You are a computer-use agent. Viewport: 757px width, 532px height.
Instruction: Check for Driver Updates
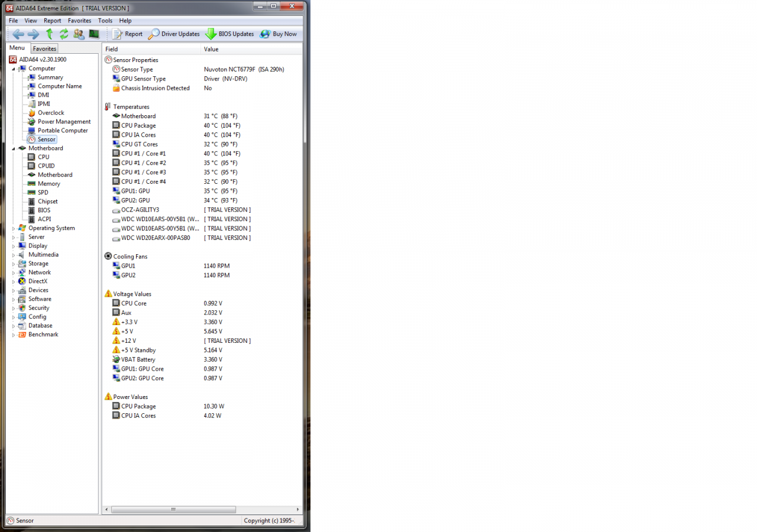tap(174, 34)
